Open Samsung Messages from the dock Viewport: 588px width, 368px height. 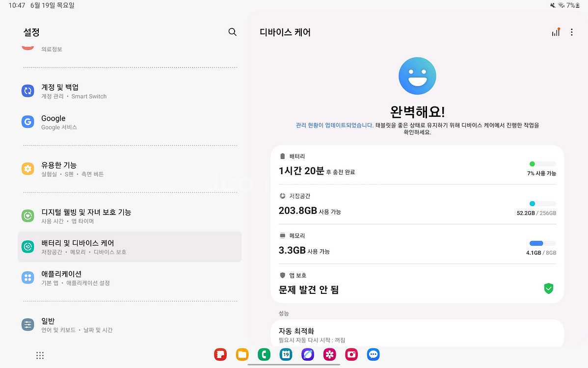pos(373,354)
